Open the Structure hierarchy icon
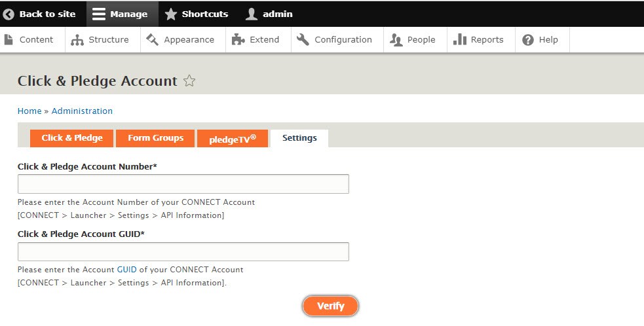The height and width of the screenshot is (326, 644). [77, 40]
